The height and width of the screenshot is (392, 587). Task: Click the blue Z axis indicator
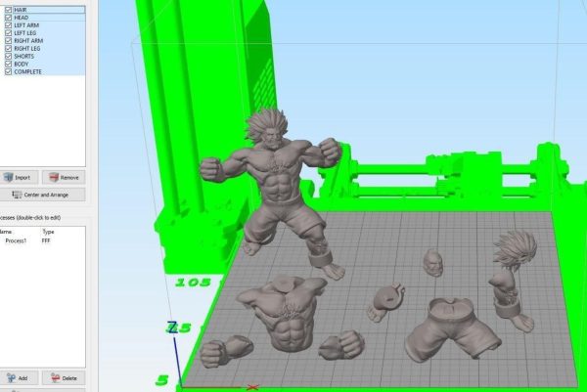pos(175,352)
